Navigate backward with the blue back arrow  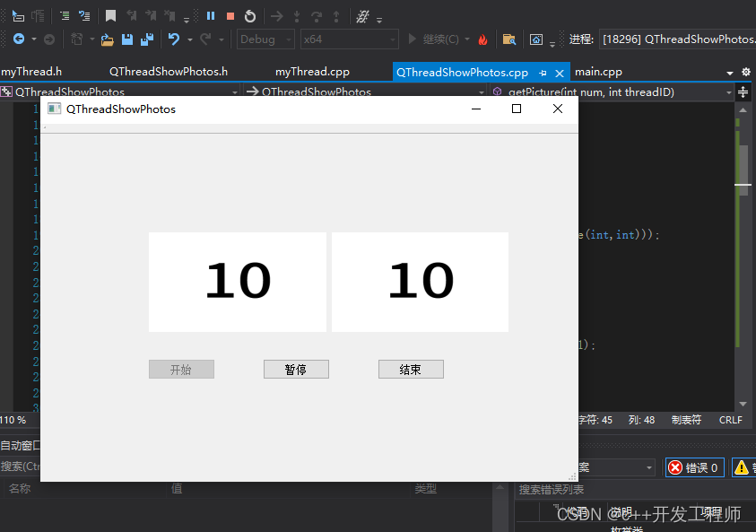point(19,39)
